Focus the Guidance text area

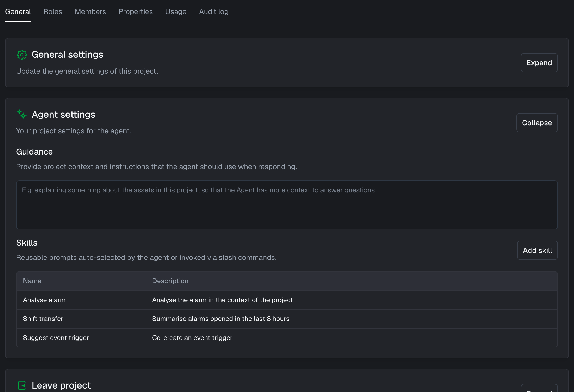(x=287, y=205)
